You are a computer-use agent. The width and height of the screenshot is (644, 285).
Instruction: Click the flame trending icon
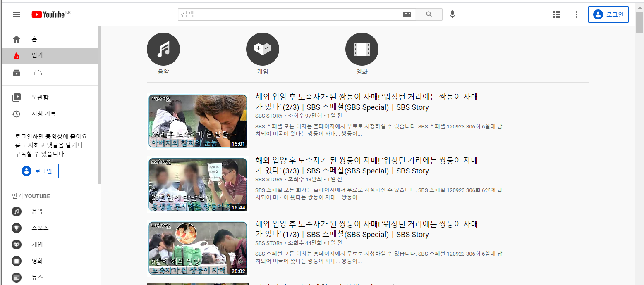(x=17, y=56)
